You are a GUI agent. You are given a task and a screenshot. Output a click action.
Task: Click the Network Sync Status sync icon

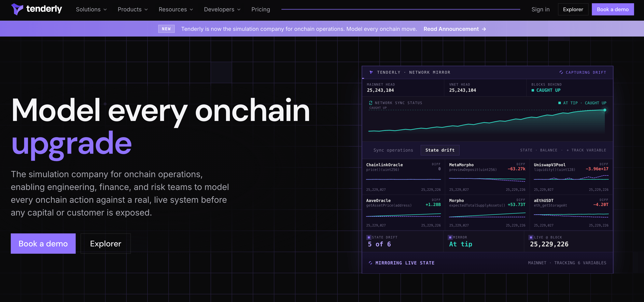371,103
